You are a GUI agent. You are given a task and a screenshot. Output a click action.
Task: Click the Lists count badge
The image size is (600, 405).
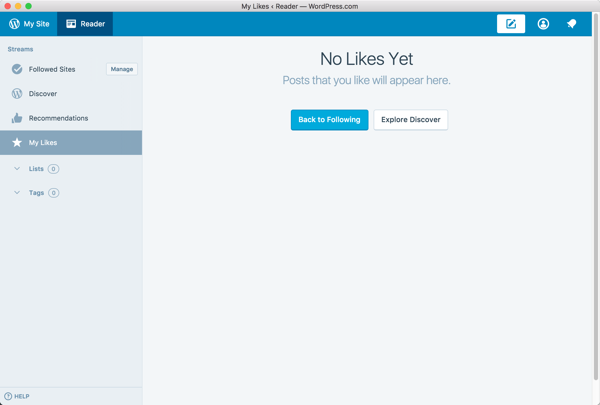(x=54, y=169)
